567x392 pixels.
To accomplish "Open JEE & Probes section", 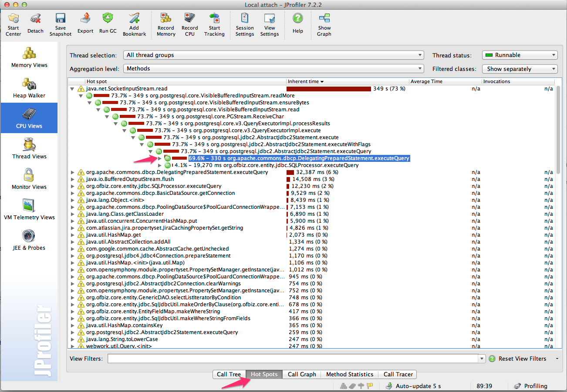I will 29,240.
